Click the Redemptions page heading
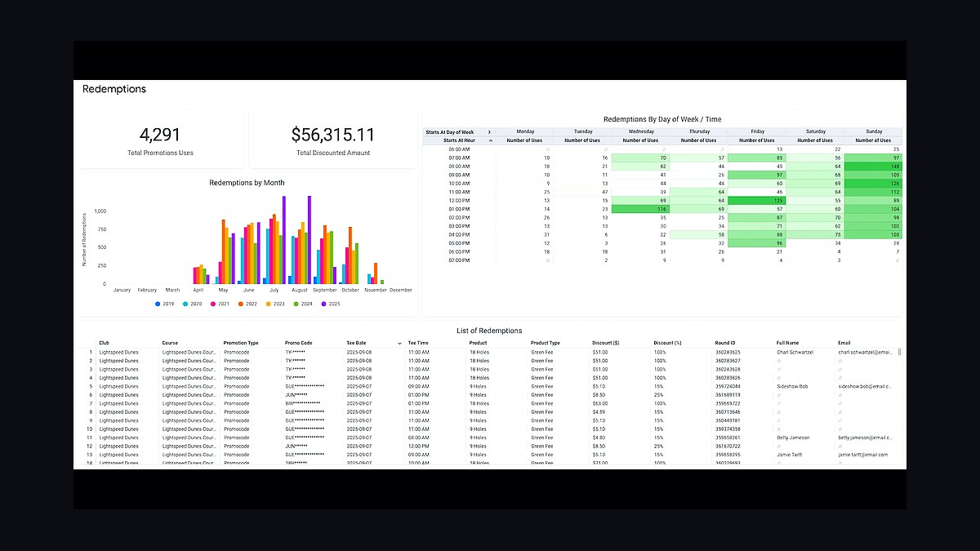 (x=114, y=89)
